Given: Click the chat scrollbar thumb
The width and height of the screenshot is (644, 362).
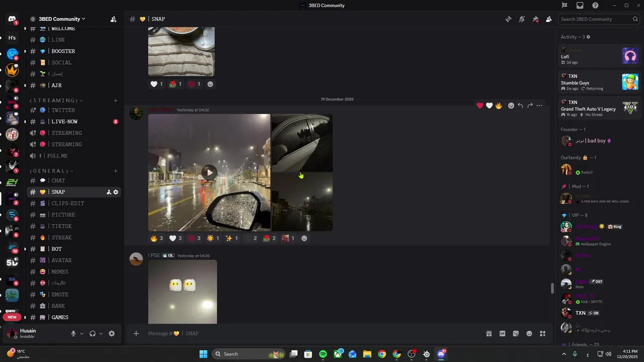Looking at the screenshot, I should [552, 289].
